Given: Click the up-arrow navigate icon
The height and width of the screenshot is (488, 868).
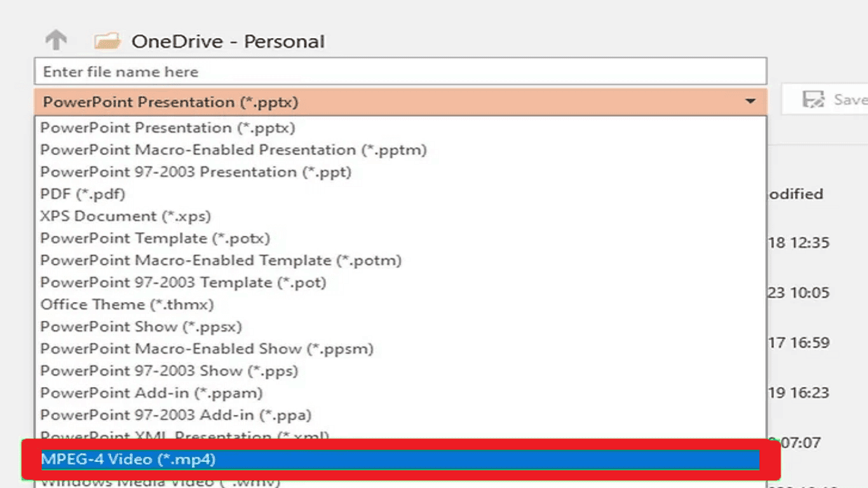Looking at the screenshot, I should (56, 41).
